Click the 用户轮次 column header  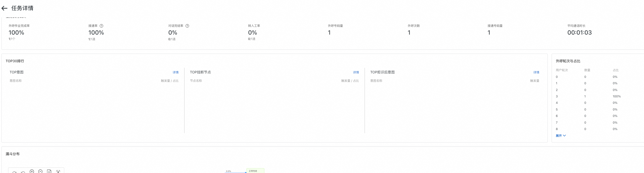pyautogui.click(x=562, y=70)
